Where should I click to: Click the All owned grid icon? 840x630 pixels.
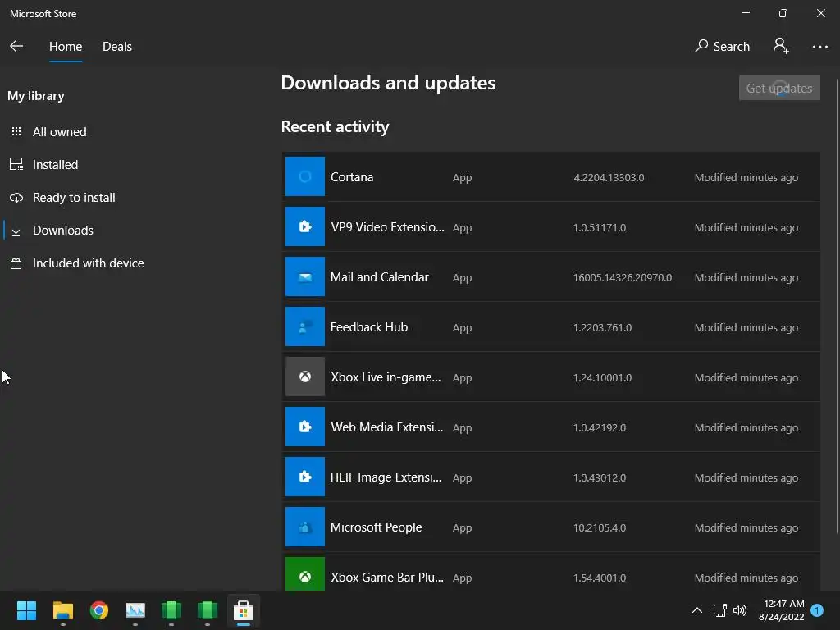click(16, 131)
